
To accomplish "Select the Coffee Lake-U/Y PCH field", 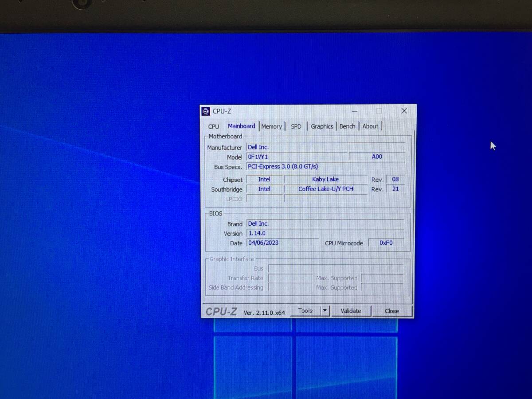I will [x=326, y=189].
